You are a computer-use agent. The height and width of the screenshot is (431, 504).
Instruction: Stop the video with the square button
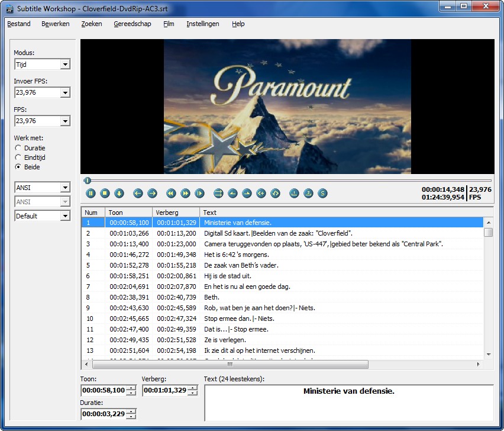(105, 194)
